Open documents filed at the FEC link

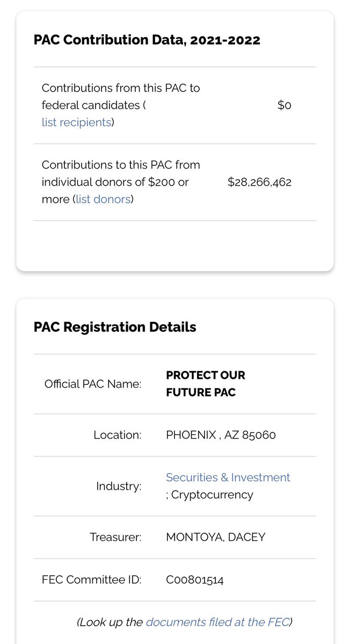point(217,623)
